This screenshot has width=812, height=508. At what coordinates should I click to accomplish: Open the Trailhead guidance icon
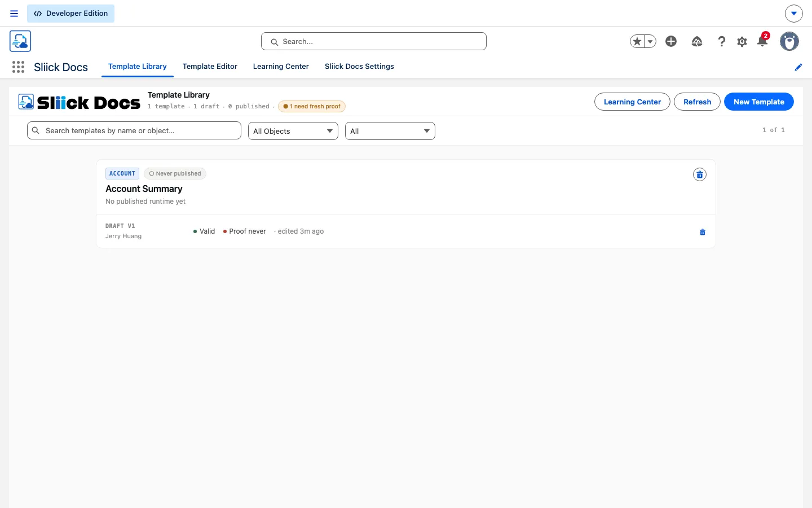coord(697,41)
